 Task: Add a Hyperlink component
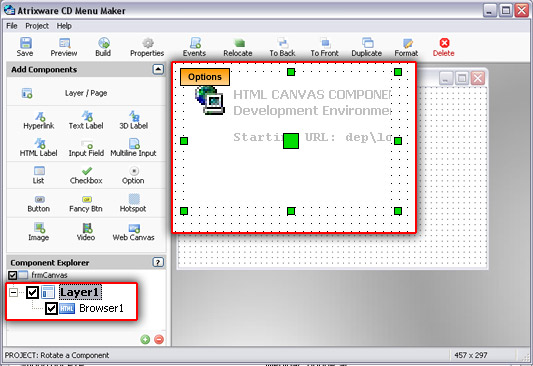pyautogui.click(x=39, y=120)
